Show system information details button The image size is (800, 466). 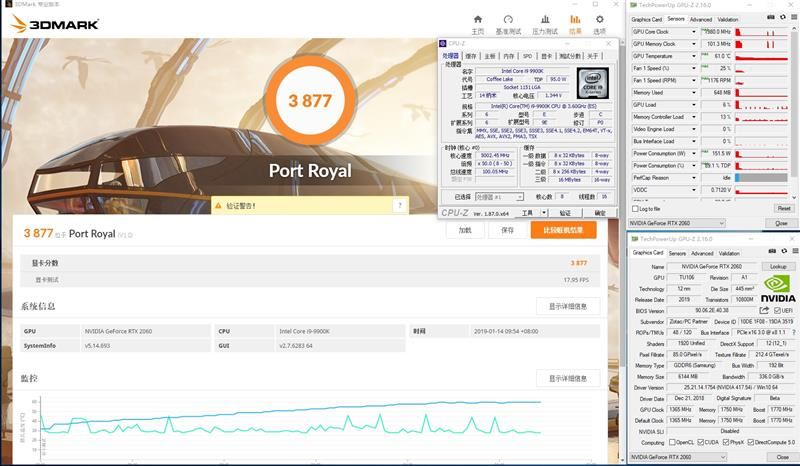(x=568, y=306)
